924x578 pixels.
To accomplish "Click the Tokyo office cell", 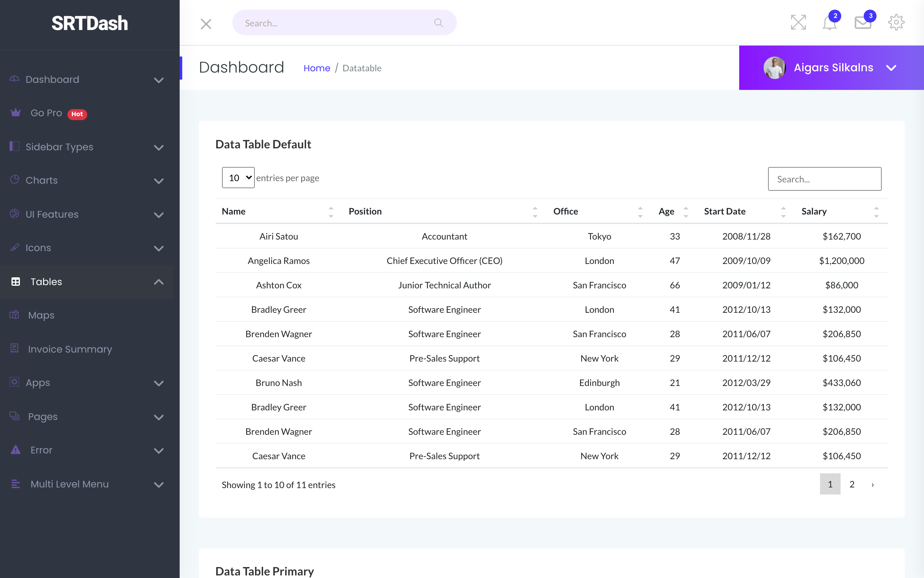I will pyautogui.click(x=599, y=236).
